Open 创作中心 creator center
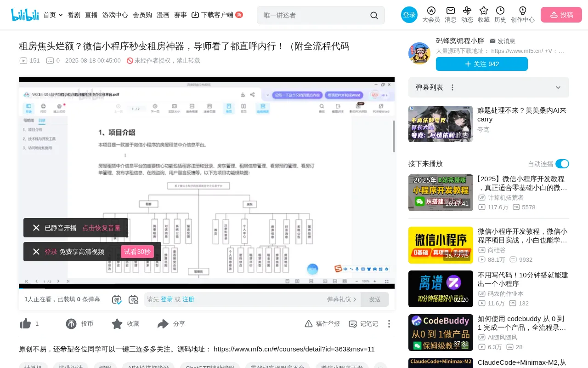The height and width of the screenshot is (368, 588). coord(523,15)
